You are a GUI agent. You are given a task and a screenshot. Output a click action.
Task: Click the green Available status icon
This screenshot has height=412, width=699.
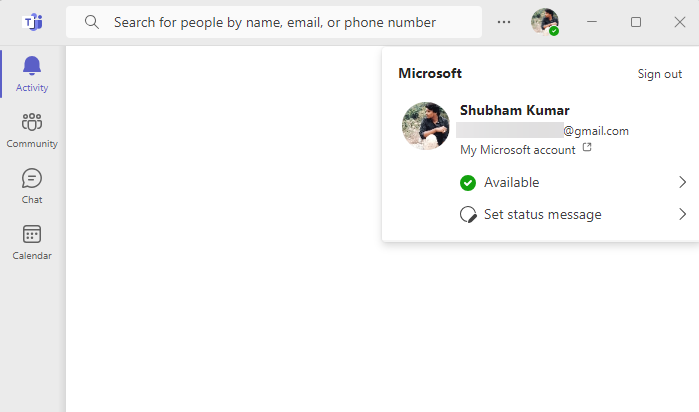pos(467,183)
